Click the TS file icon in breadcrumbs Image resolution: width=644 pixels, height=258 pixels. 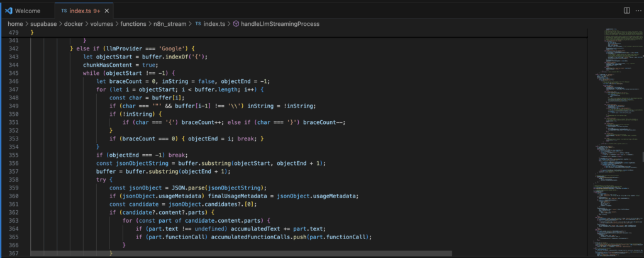click(198, 24)
